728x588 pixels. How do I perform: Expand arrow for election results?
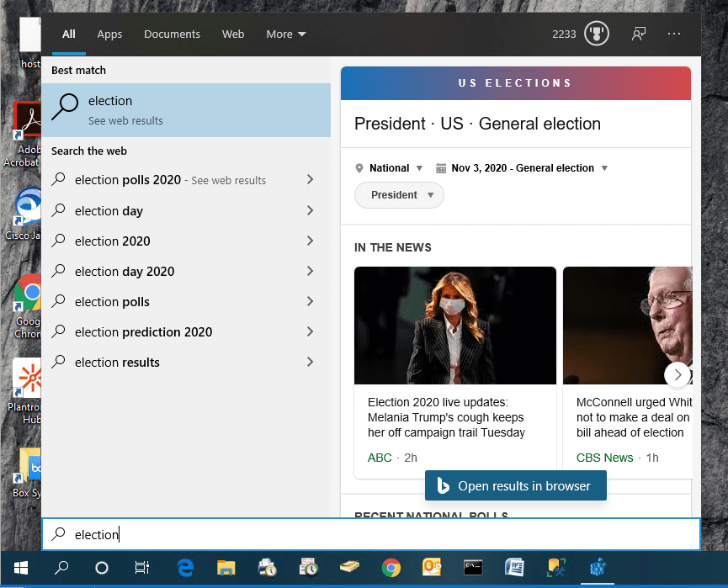(311, 362)
